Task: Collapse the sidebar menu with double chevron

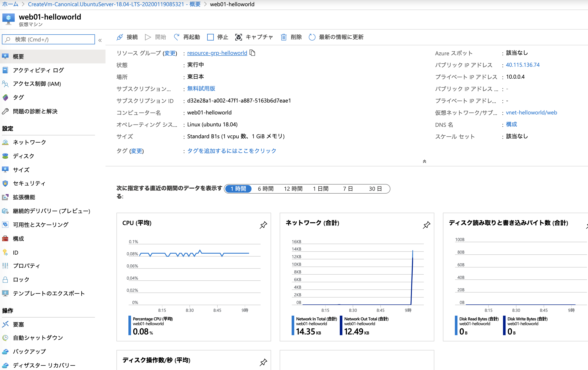Action: coord(100,40)
